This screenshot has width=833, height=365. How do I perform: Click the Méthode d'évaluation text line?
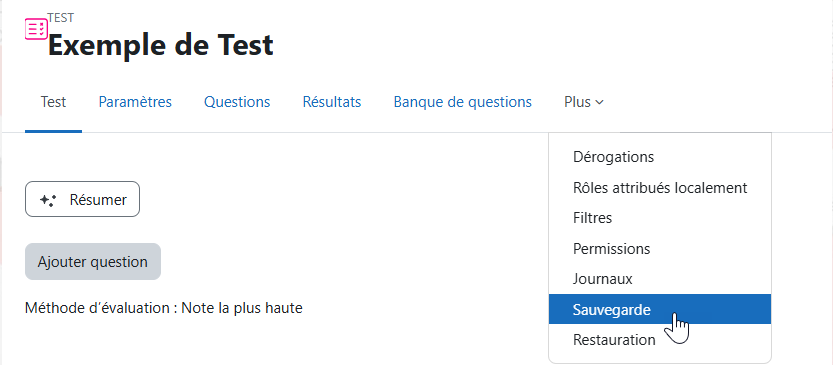[x=164, y=308]
